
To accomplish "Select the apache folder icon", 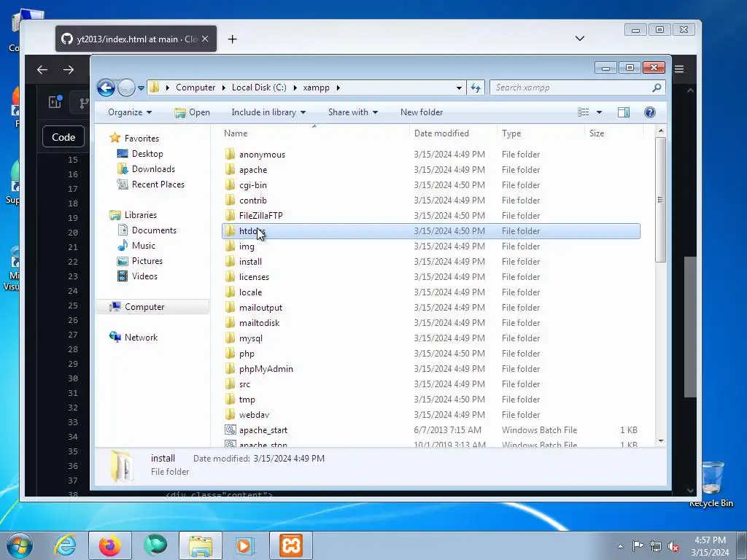I will pos(230,169).
